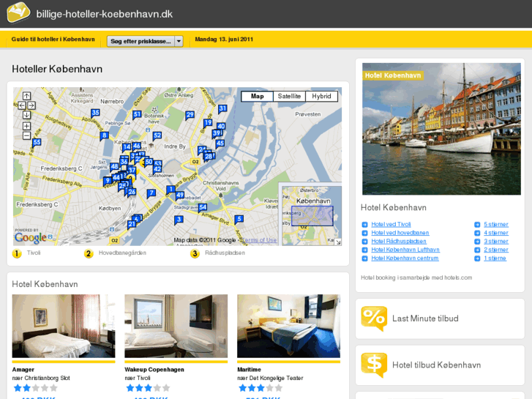
Task: Switch map view to Satellite
Action: [289, 96]
